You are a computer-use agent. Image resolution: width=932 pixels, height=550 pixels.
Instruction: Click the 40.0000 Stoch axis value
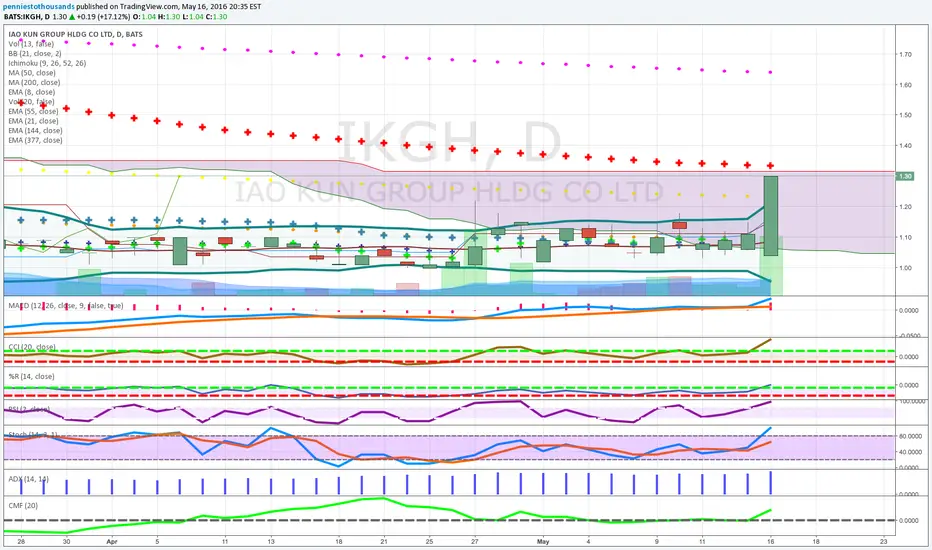[910, 452]
